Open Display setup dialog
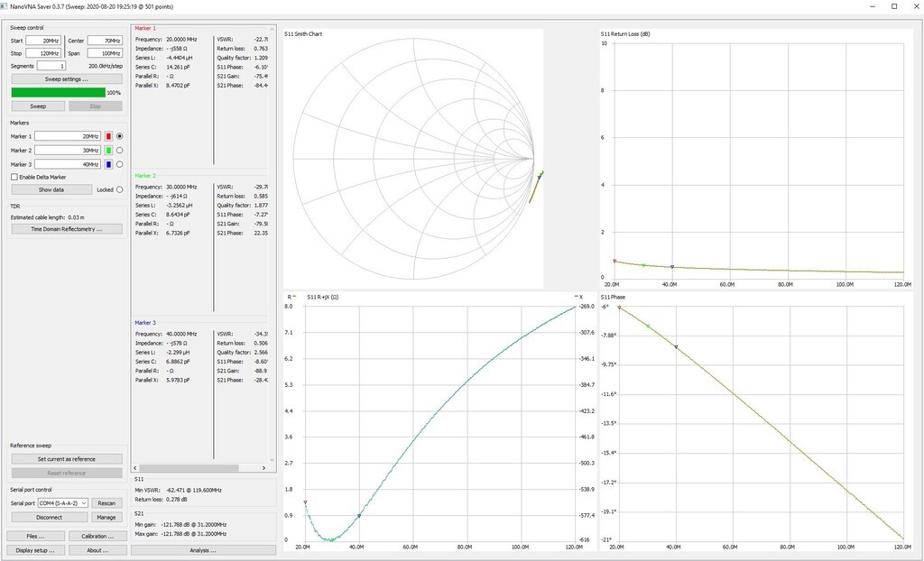 pyautogui.click(x=36, y=550)
